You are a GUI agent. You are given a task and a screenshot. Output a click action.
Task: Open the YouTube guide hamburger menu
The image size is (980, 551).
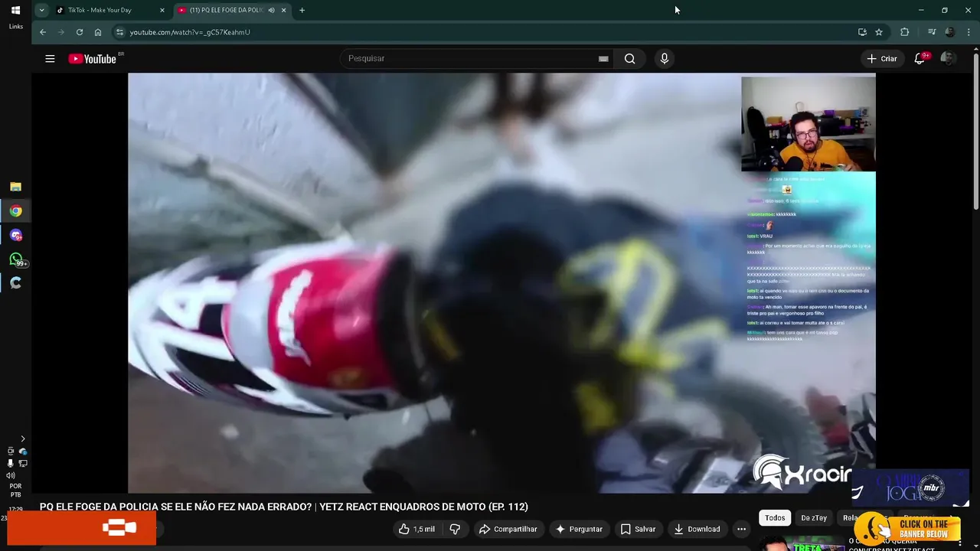[50, 59]
